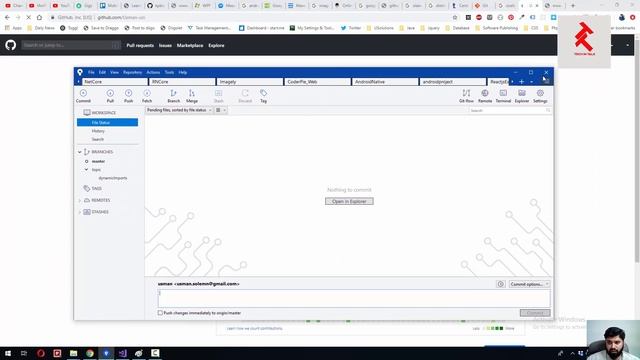Select History in the Workspace sidebar
This screenshot has width=640, height=360.
pos(98,131)
